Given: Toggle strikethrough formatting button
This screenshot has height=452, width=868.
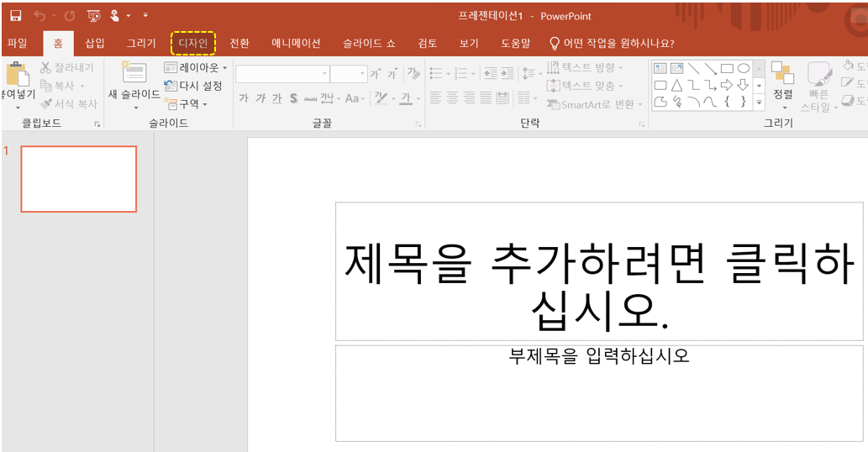Looking at the screenshot, I should pos(311,99).
